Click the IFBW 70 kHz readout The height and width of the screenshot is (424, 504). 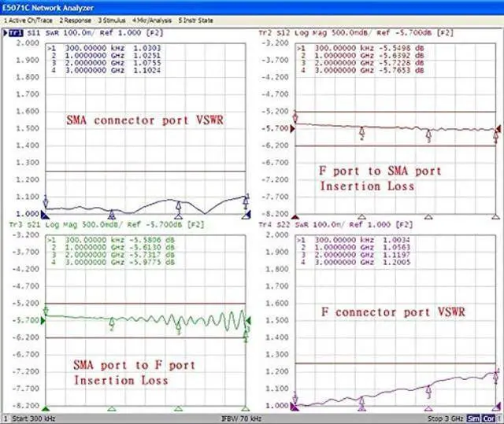tap(241, 418)
